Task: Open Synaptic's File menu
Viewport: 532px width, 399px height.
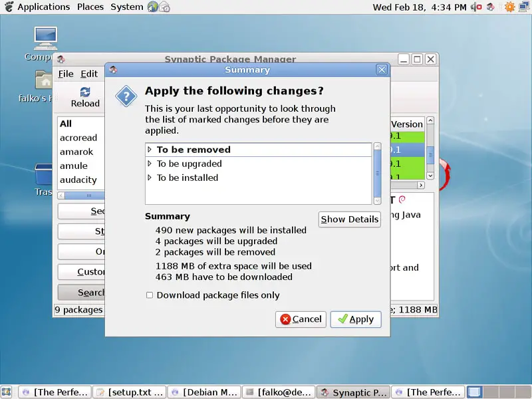Action: click(x=66, y=74)
